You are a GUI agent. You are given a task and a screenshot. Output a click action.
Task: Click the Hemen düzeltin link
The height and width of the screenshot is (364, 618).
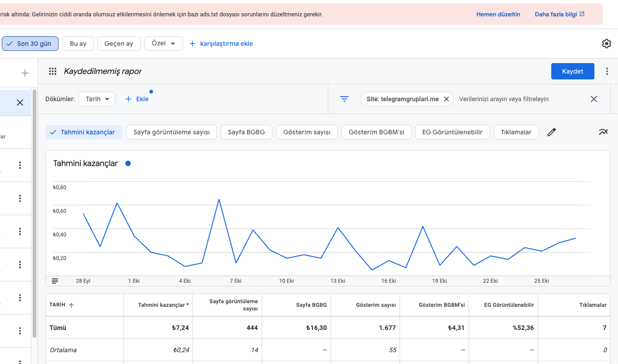tap(498, 15)
